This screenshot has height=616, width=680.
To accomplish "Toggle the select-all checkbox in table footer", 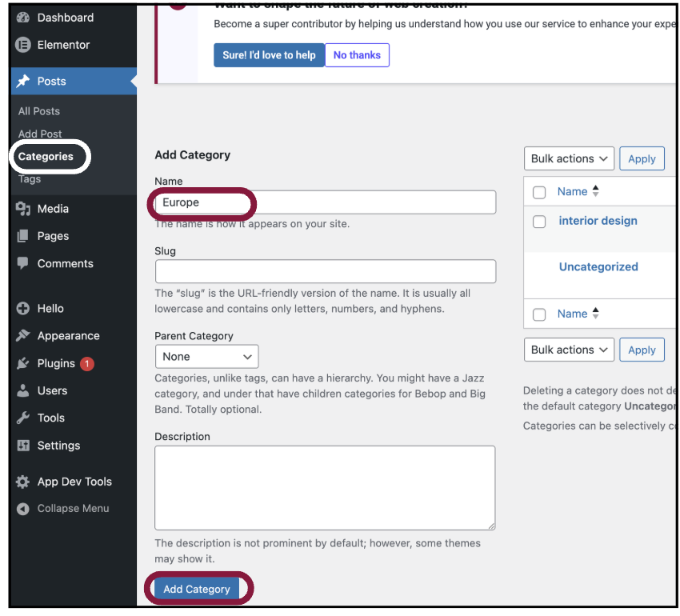I will (539, 314).
